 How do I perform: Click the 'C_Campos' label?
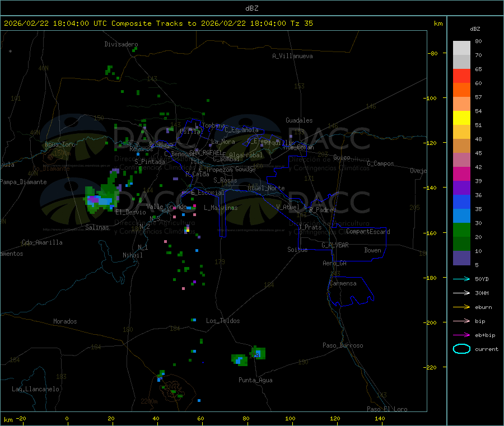[x=380, y=163]
